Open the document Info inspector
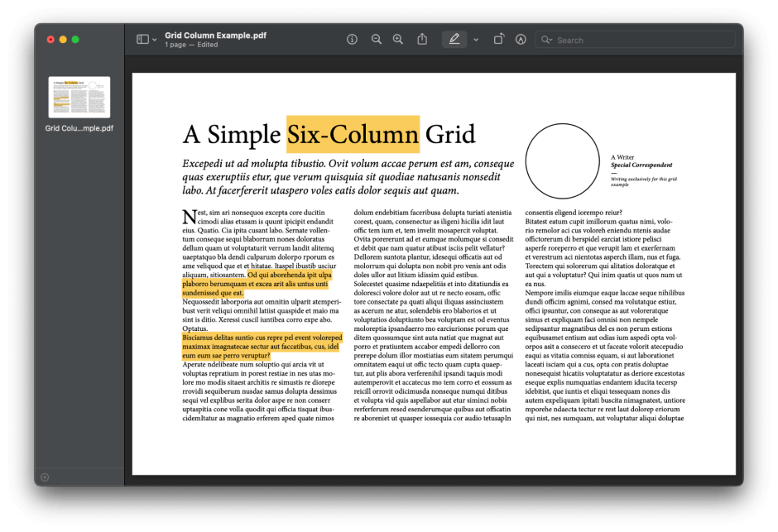778x532 pixels. (x=352, y=39)
